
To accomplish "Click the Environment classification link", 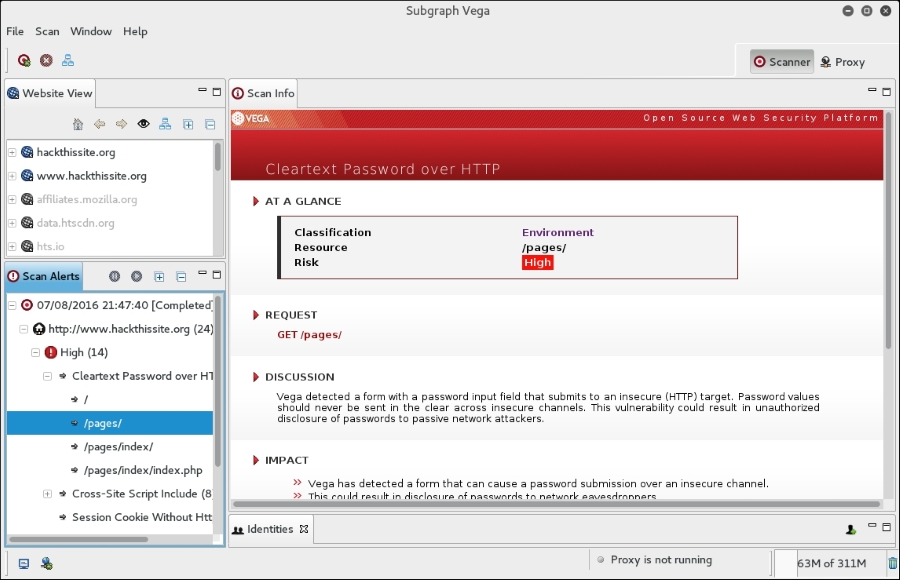I will (x=557, y=232).
